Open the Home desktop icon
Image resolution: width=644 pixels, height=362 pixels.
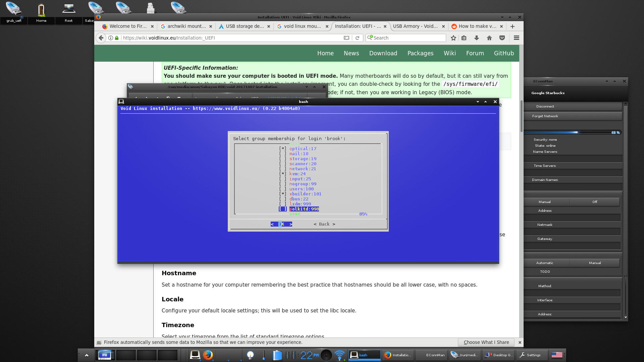click(41, 12)
